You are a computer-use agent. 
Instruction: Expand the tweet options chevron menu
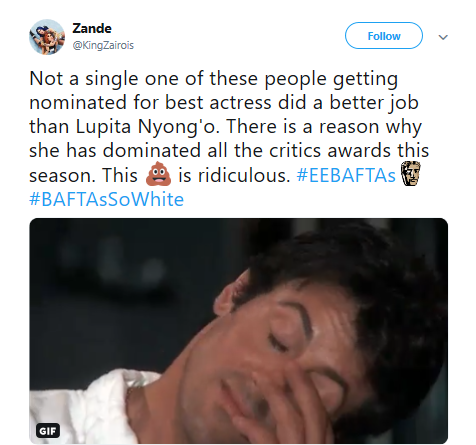pos(443,37)
